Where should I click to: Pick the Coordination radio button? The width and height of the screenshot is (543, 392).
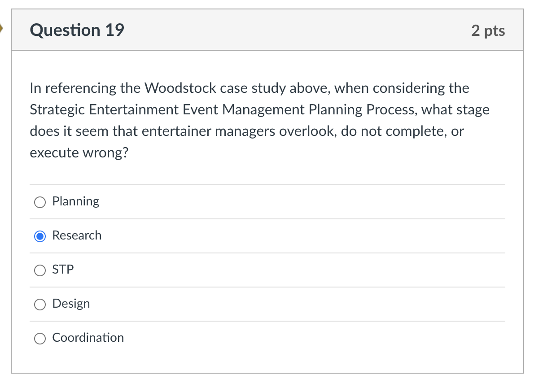[39, 339]
